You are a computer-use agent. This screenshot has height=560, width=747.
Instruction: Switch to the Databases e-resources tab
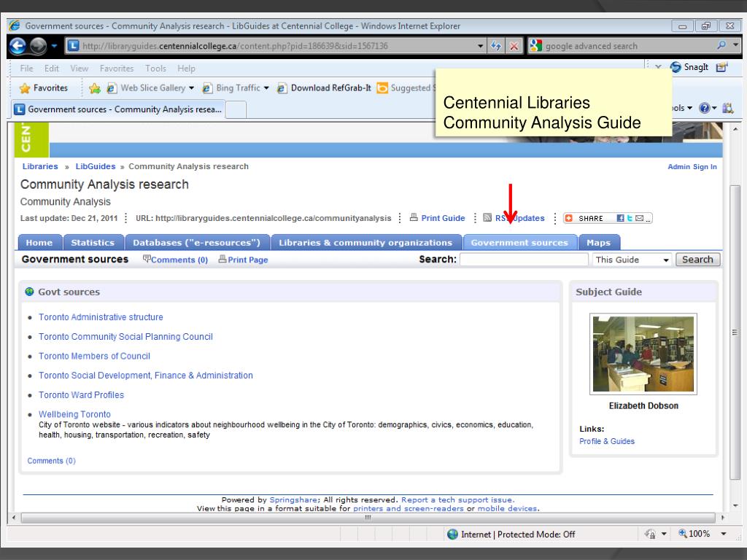click(197, 242)
